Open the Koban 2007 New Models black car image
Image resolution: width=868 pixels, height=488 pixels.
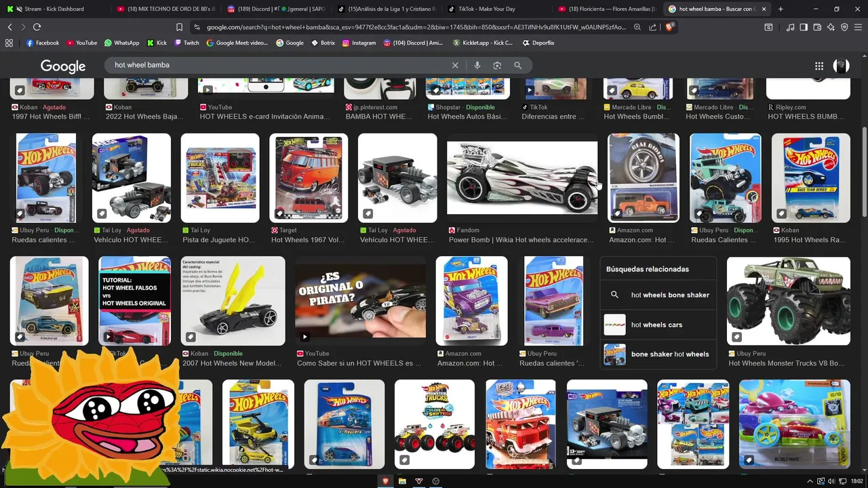click(x=233, y=301)
